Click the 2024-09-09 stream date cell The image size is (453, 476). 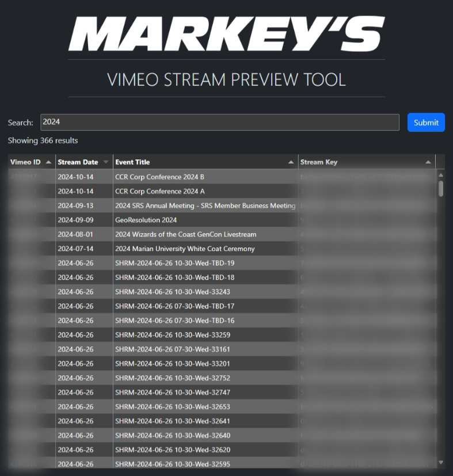75,220
